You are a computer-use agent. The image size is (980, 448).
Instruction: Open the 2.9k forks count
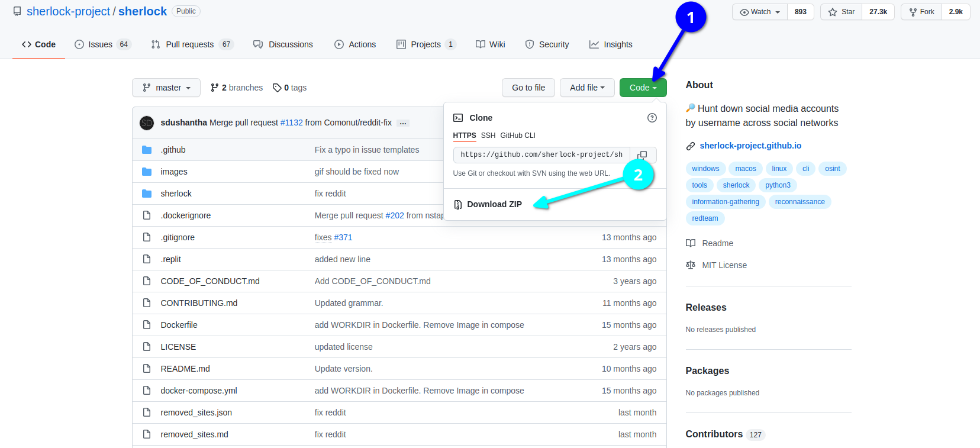pos(956,12)
